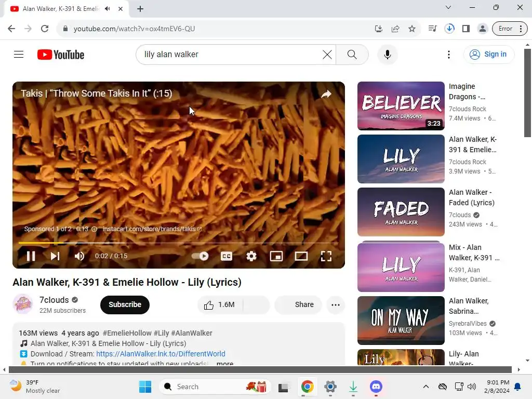Open the AlanWalker.lnk.to/DifferentWorld link
The image size is (532, 399).
161,354
